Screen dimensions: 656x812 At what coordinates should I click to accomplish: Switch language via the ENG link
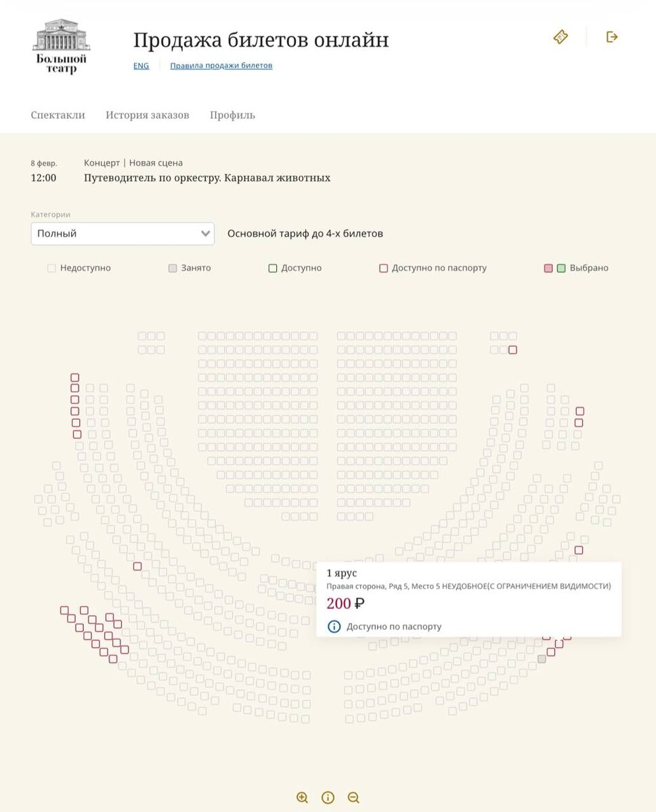click(141, 66)
